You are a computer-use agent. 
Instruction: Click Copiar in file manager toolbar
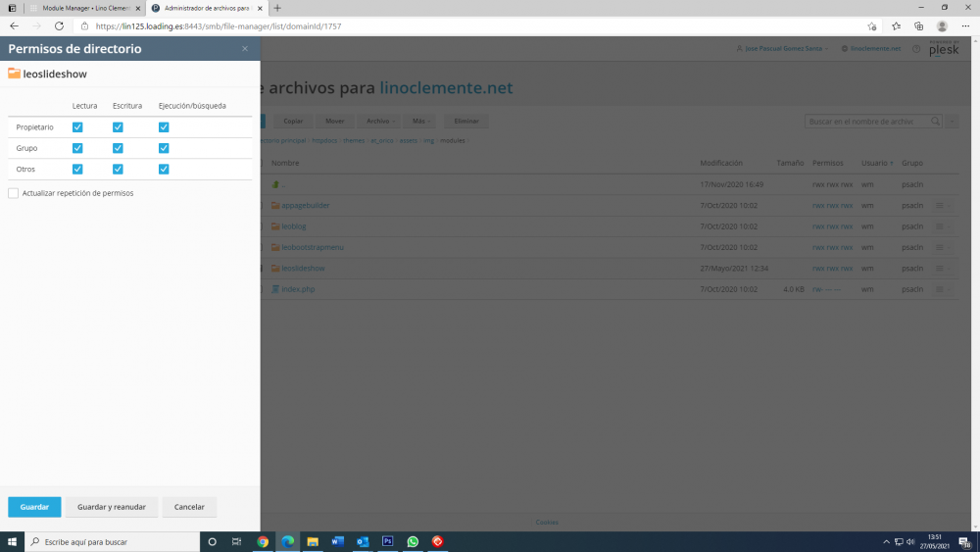pos(293,122)
